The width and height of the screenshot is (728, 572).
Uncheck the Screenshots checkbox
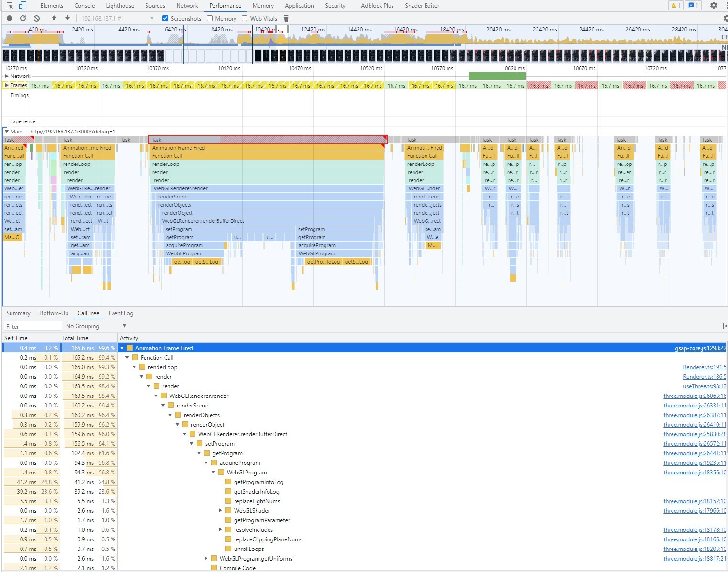165,18
